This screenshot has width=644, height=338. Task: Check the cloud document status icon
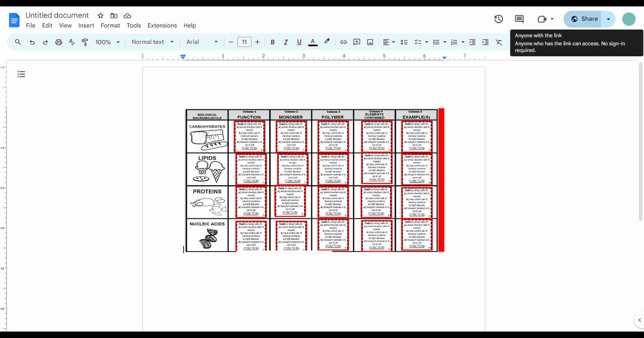coord(127,16)
